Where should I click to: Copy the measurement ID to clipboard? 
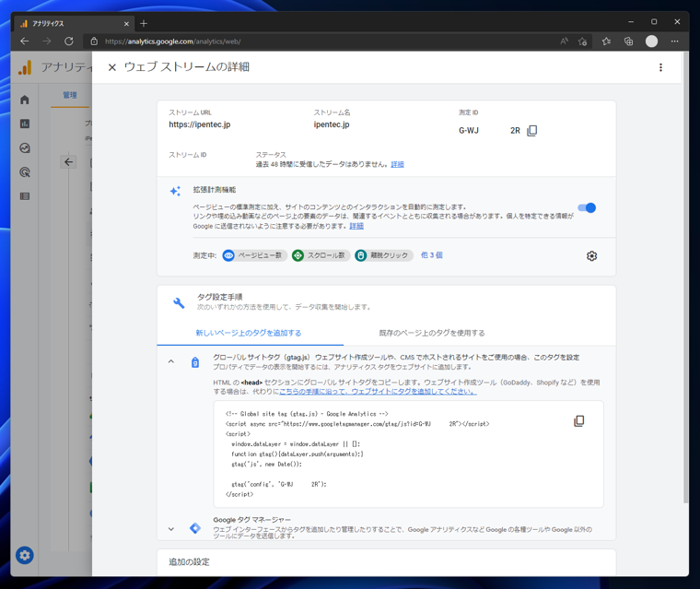click(532, 131)
